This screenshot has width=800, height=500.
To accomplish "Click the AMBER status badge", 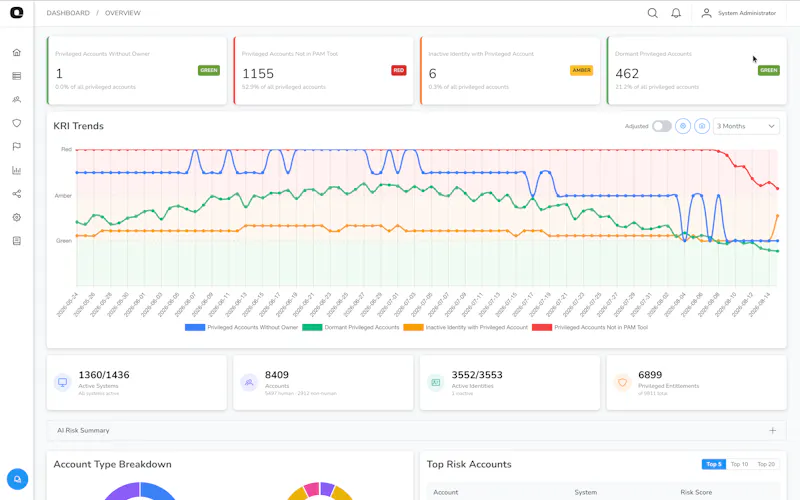I will click(x=582, y=70).
